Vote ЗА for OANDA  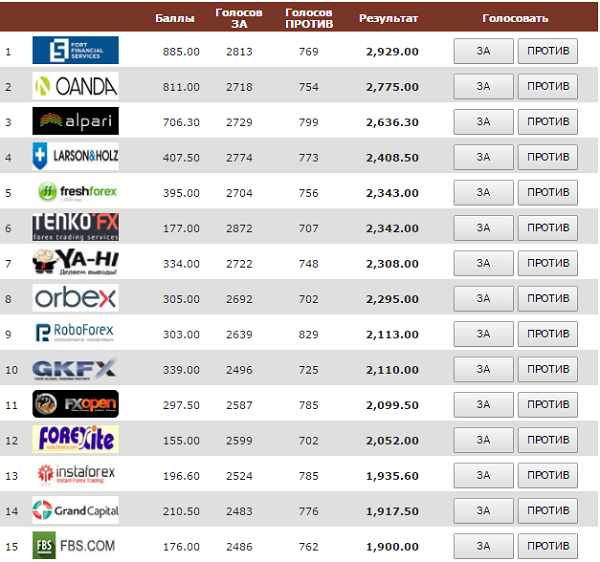pyautogui.click(x=483, y=86)
